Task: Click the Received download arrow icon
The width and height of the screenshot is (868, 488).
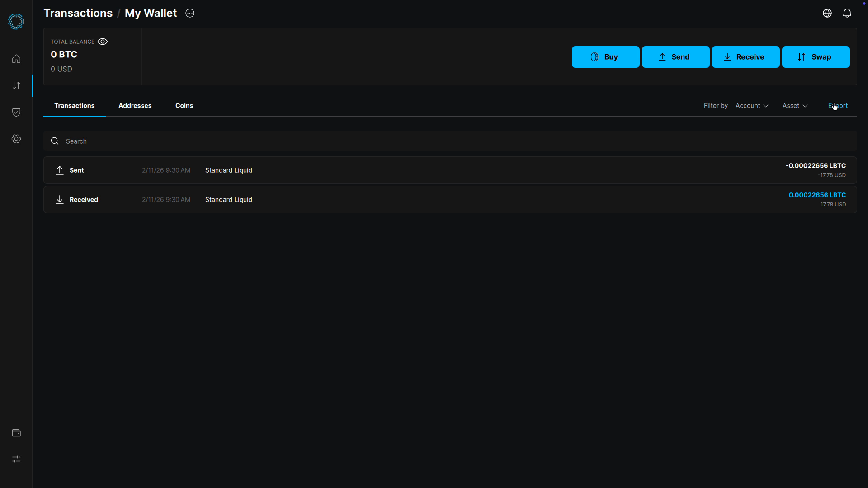Action: 59,199
